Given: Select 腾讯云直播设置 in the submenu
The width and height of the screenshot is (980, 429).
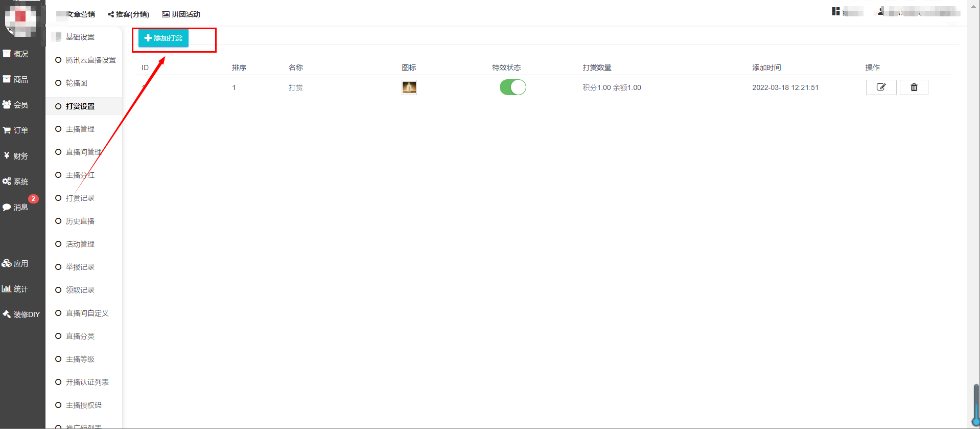Looking at the screenshot, I should [90, 60].
